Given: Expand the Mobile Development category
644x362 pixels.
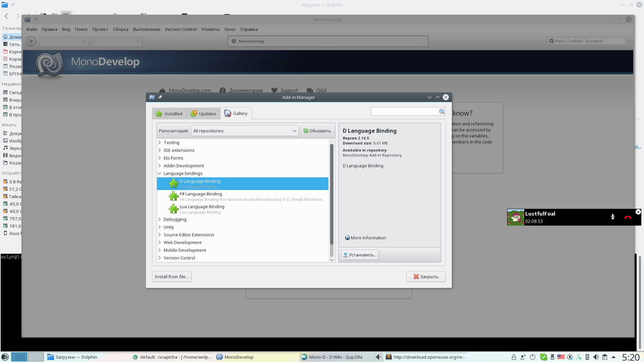Looking at the screenshot, I should [x=160, y=250].
